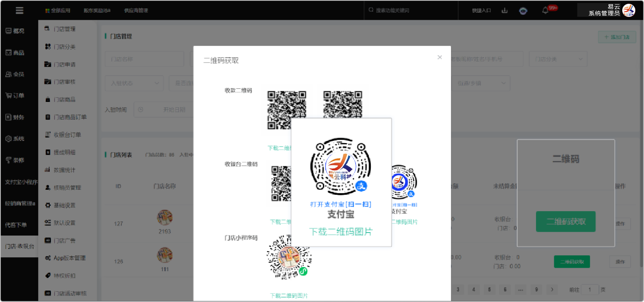
Task: Switch to 股东奖励池a top tab
Action: 97,11
